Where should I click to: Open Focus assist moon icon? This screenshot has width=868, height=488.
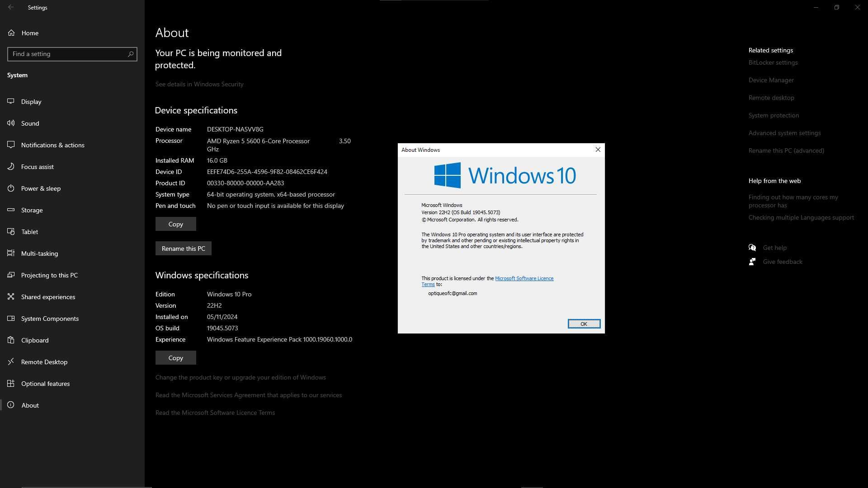[x=11, y=166]
